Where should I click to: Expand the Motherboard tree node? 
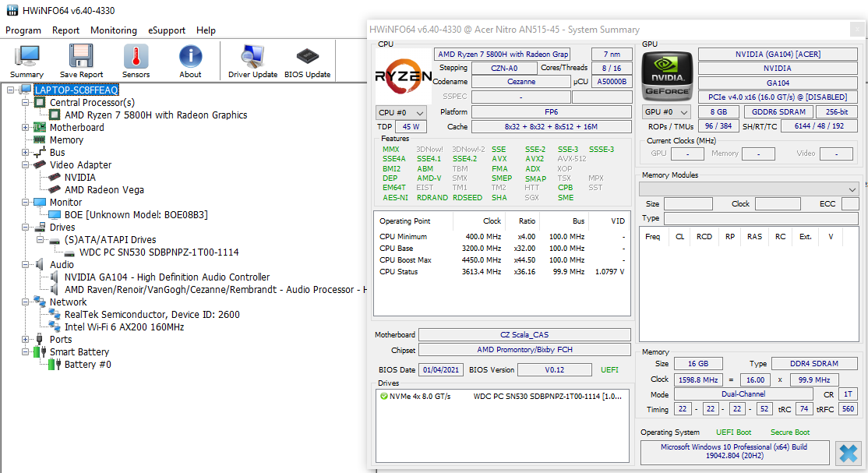(25, 127)
